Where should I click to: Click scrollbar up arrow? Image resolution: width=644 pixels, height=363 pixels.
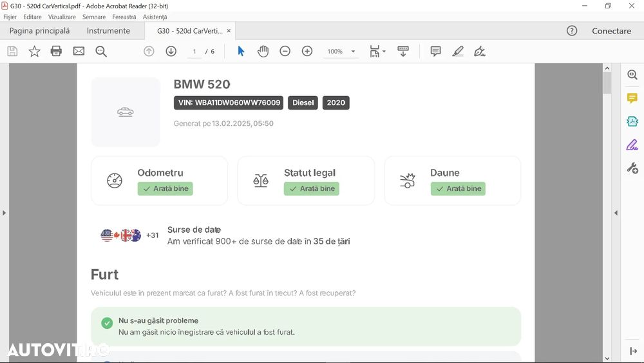point(607,68)
